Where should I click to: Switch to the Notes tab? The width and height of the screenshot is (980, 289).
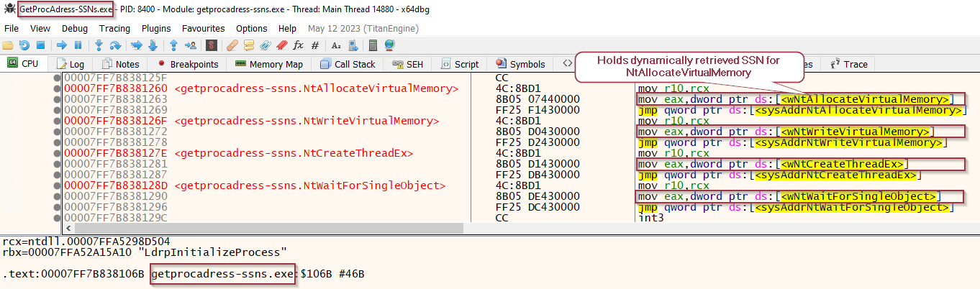[120, 64]
